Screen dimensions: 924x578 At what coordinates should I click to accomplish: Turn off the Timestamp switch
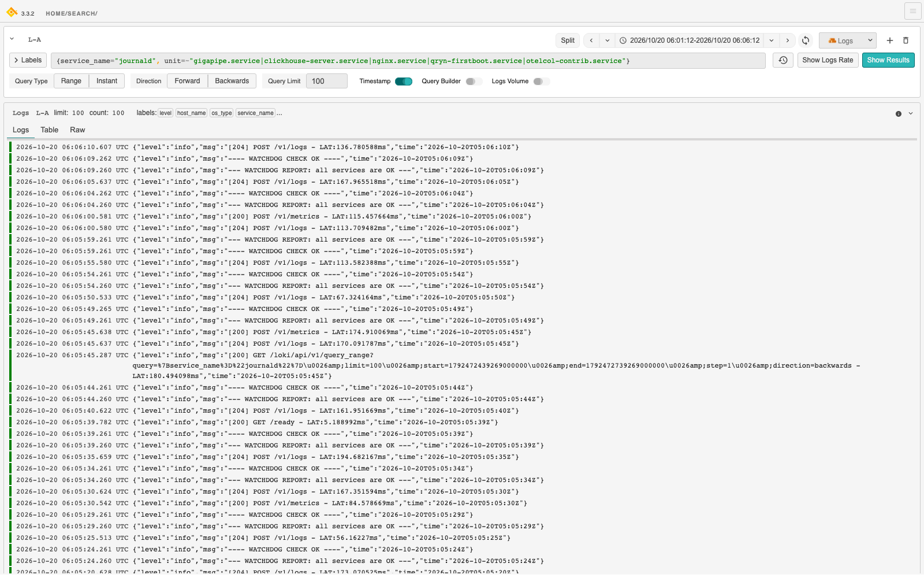click(404, 81)
